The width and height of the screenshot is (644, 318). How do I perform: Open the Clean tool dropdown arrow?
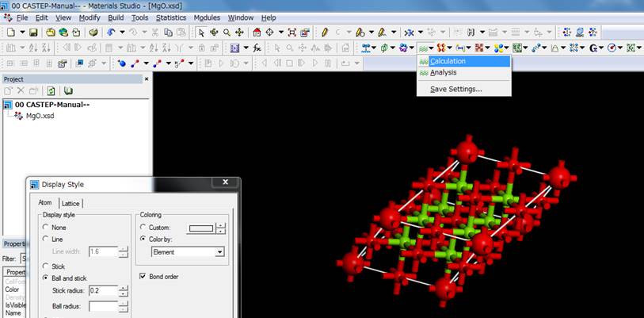(x=420, y=32)
